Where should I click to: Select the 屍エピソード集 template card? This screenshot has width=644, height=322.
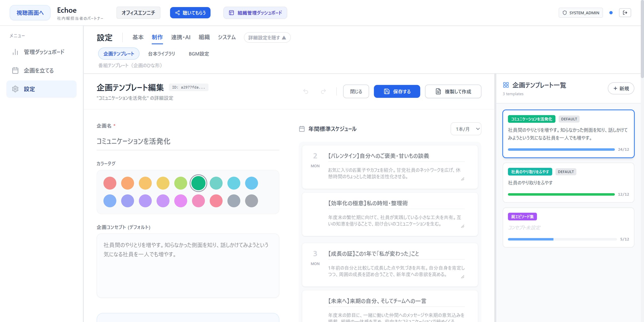click(568, 227)
